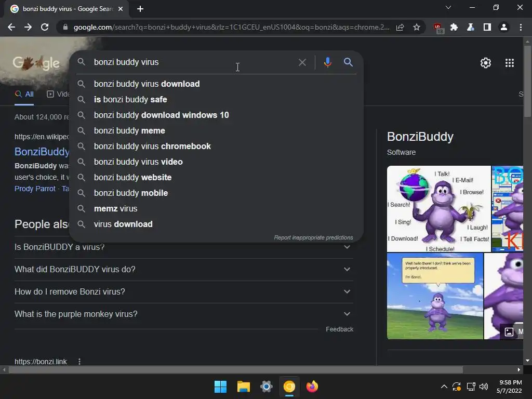Select the 'memz virus' suggestion

click(x=216, y=209)
